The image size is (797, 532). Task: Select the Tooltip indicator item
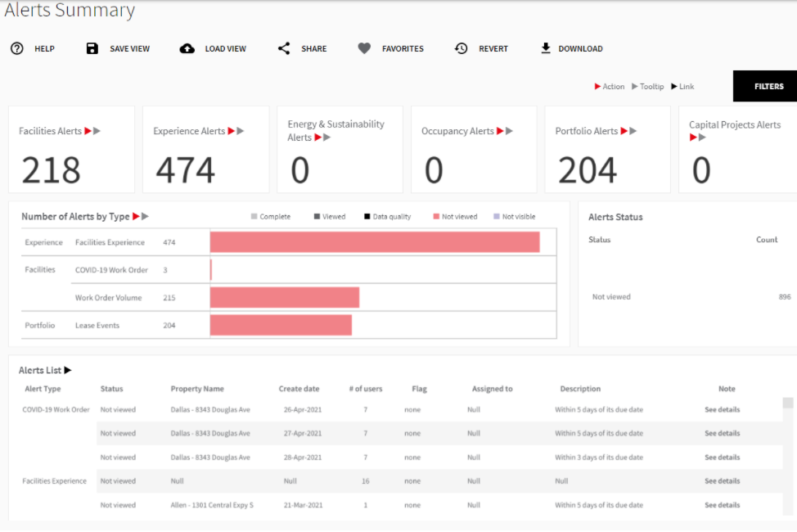point(647,86)
